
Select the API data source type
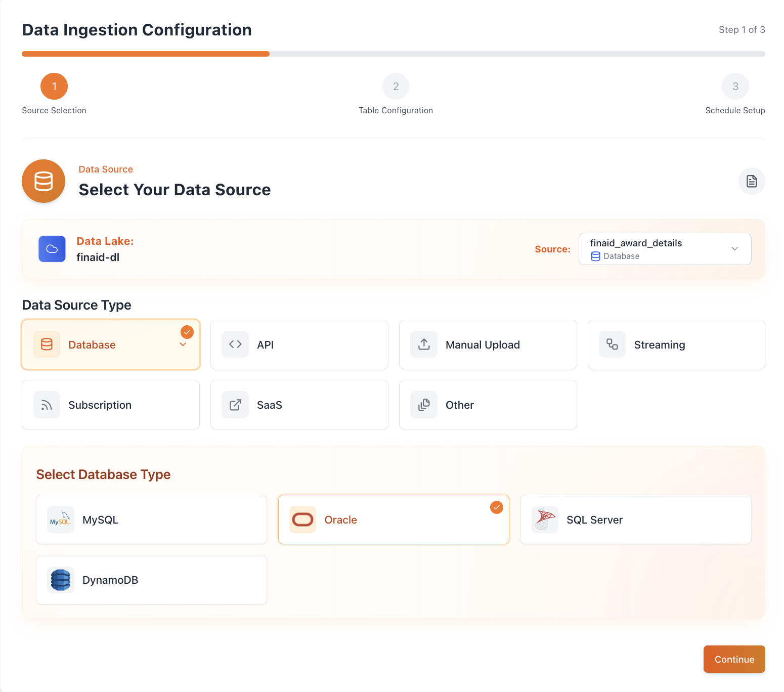pyautogui.click(x=299, y=344)
